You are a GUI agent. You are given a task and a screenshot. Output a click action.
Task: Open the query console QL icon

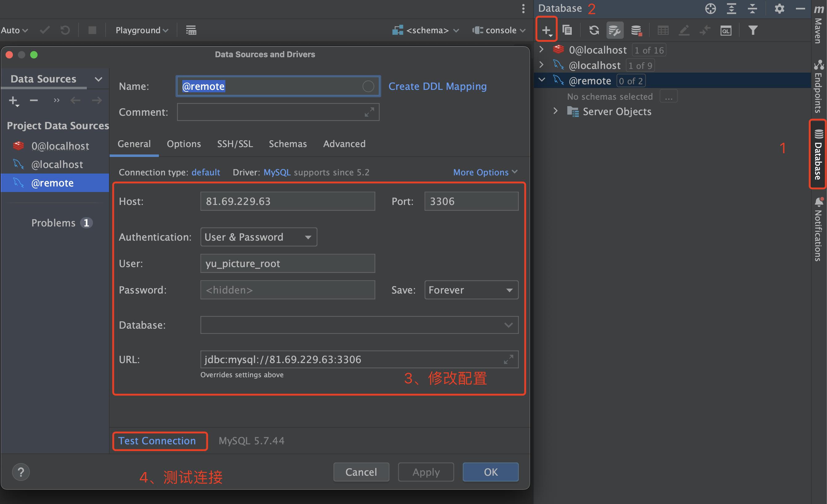click(726, 30)
